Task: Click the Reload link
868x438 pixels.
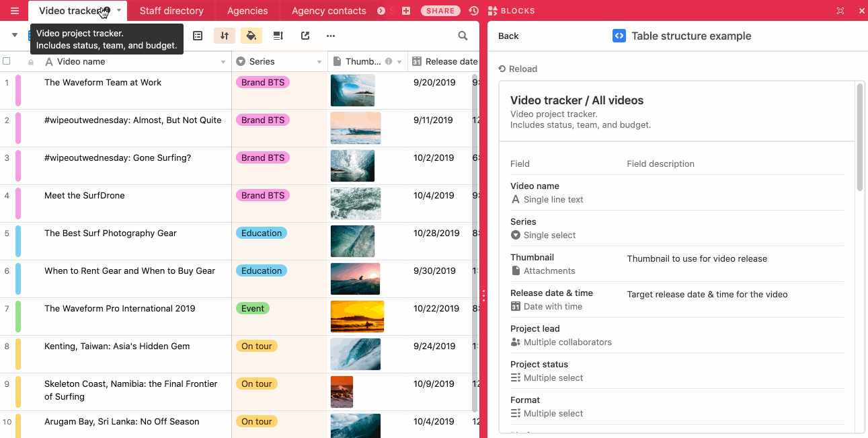Action: tap(518, 69)
